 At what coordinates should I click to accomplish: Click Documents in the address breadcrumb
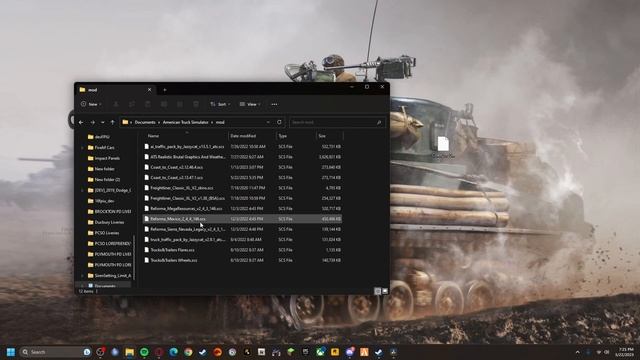pyautogui.click(x=145, y=122)
